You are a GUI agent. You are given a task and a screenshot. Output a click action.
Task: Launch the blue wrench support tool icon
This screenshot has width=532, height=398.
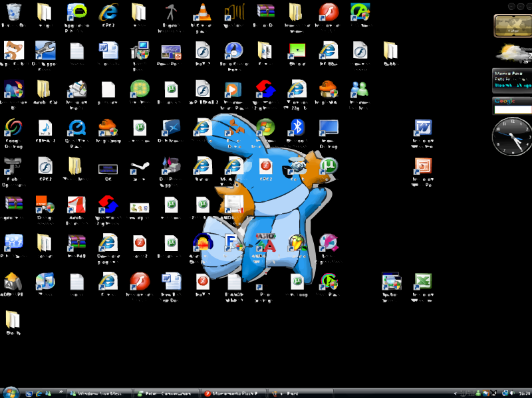[x=45, y=50]
